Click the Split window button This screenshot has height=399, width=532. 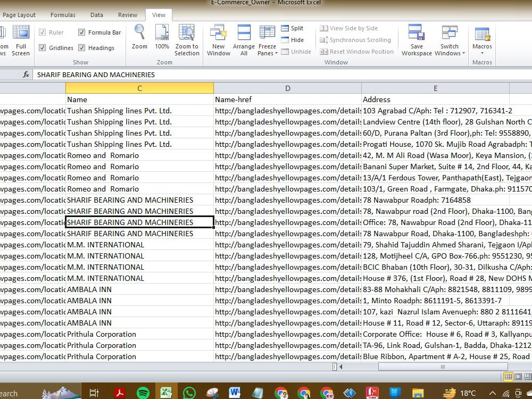[292, 28]
